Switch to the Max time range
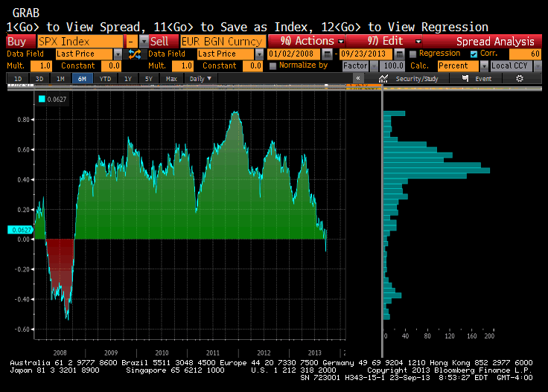548x392 pixels. (171, 79)
